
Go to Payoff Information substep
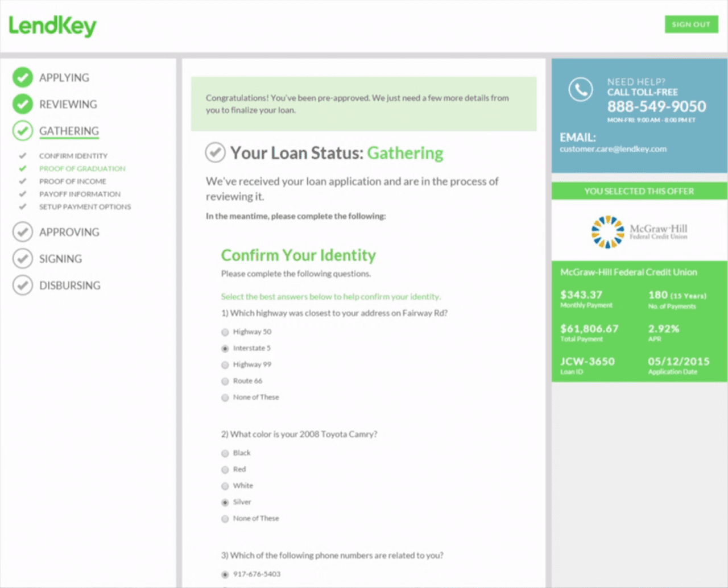tap(80, 194)
